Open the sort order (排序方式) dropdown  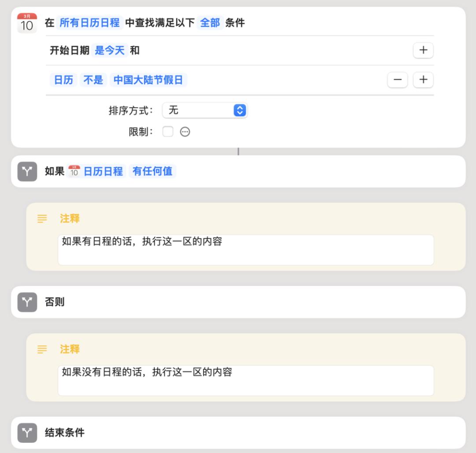point(205,110)
